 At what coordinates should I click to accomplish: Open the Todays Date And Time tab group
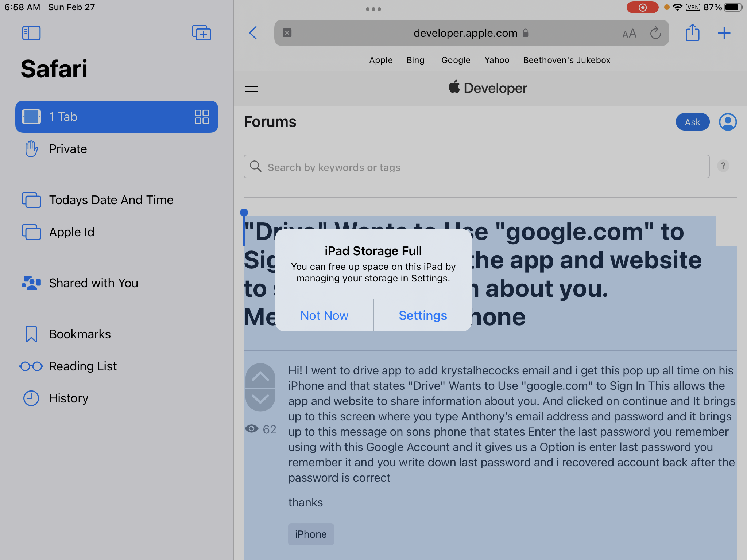tap(111, 200)
